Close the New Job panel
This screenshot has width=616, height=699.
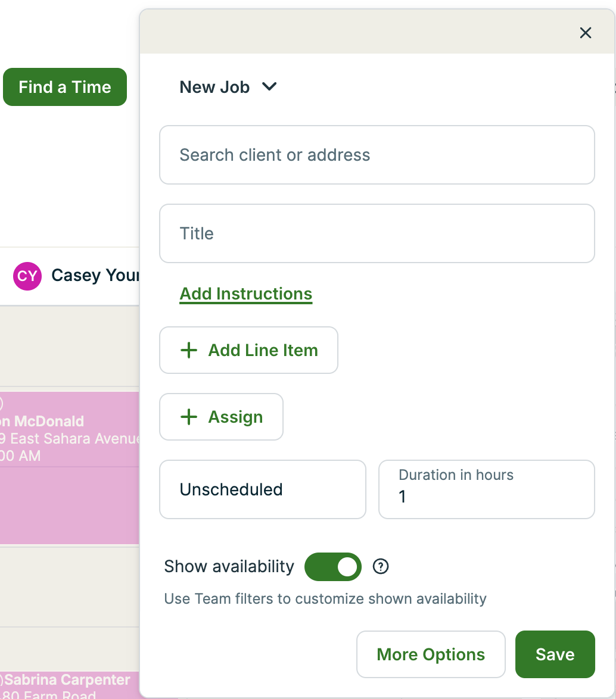click(586, 33)
